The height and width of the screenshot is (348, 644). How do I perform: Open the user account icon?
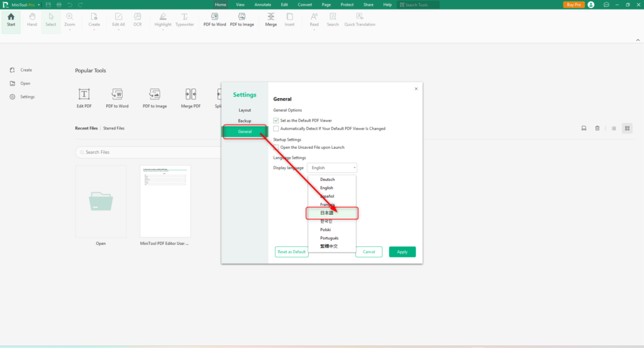591,4
